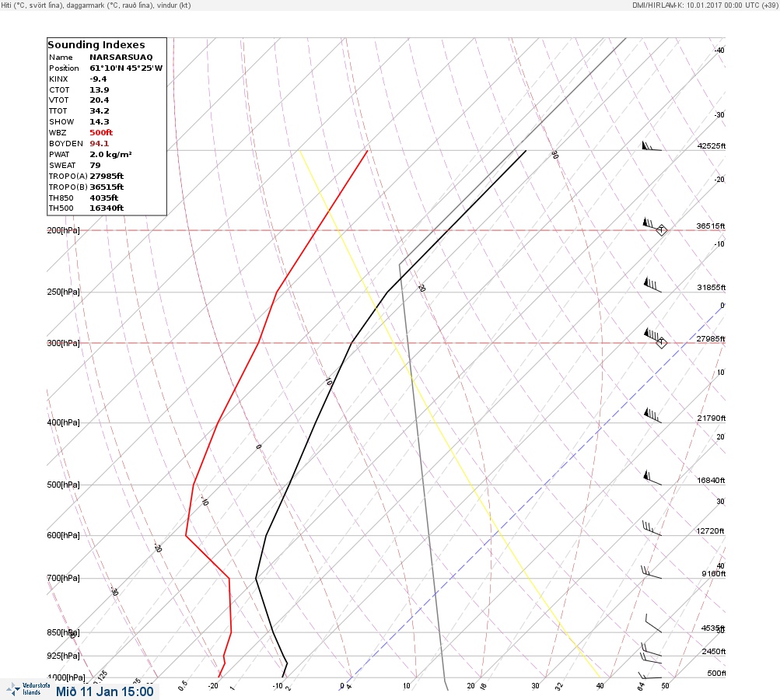Click the 200[hPa] pressure label

(x=63, y=230)
